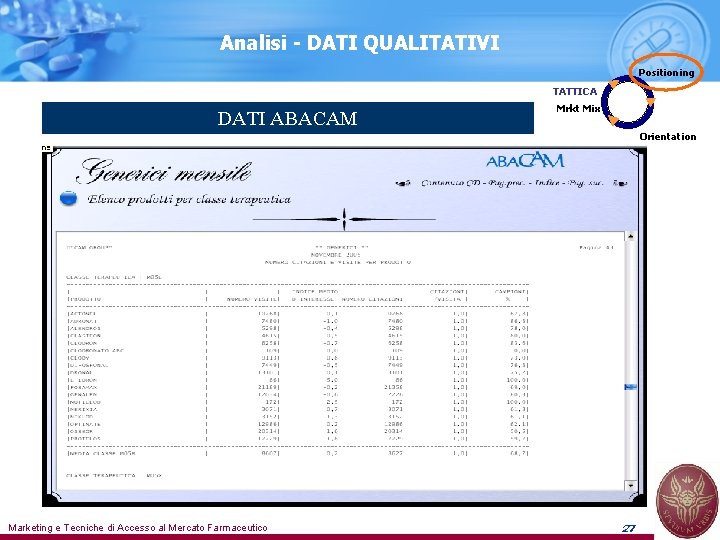Click the Sapienza university seal
The width and height of the screenshot is (720, 540).
[x=686, y=501]
